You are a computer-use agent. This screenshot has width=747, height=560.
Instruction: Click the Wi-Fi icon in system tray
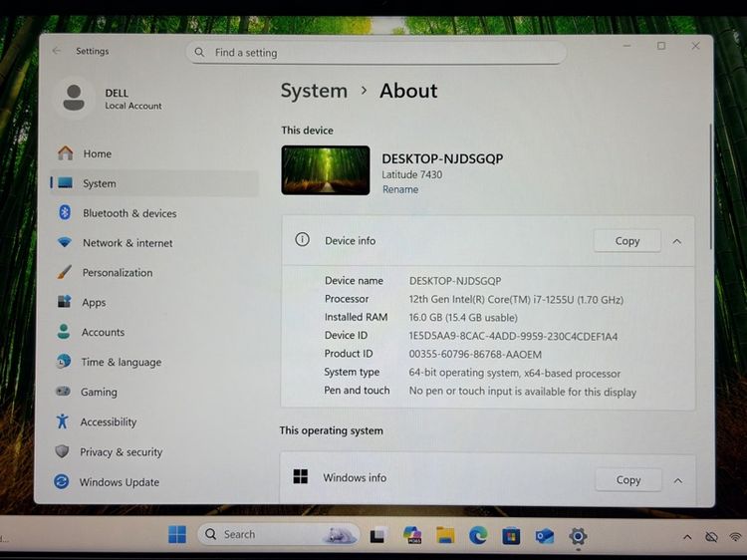coord(736,537)
